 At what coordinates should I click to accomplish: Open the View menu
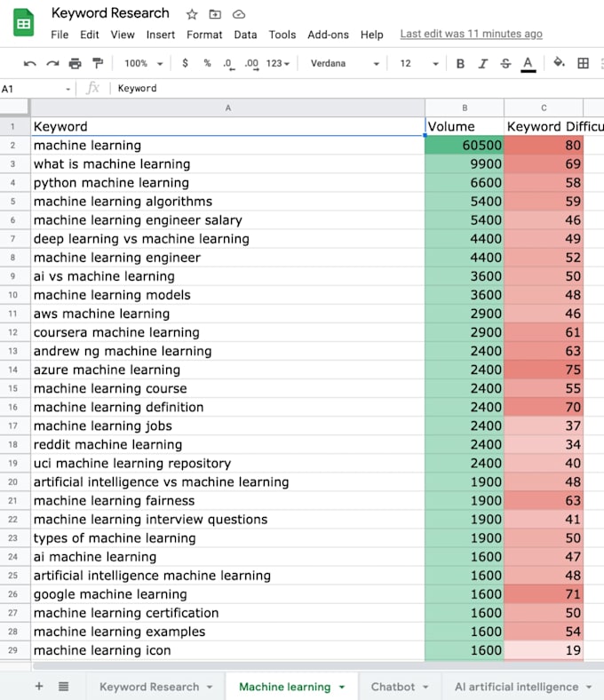click(123, 35)
